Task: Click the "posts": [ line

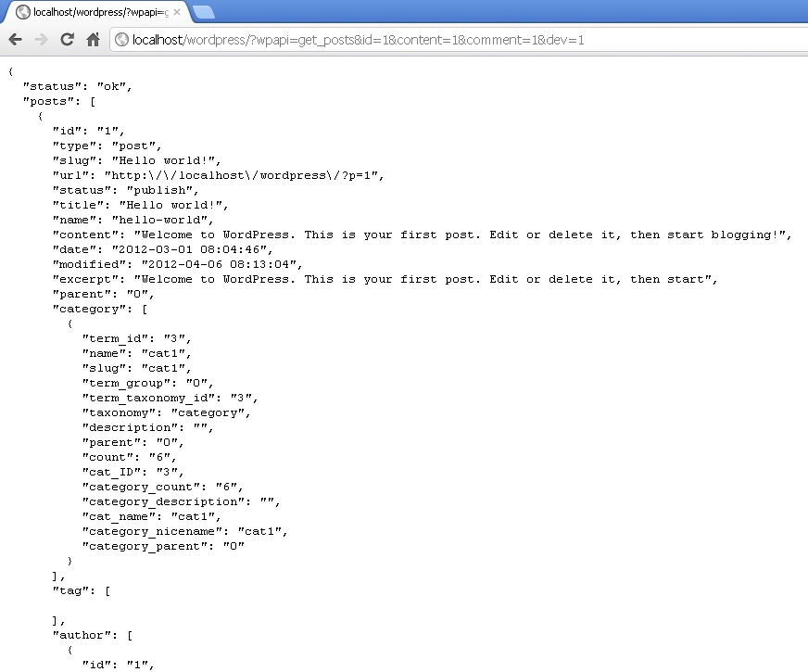Action: pos(59,102)
